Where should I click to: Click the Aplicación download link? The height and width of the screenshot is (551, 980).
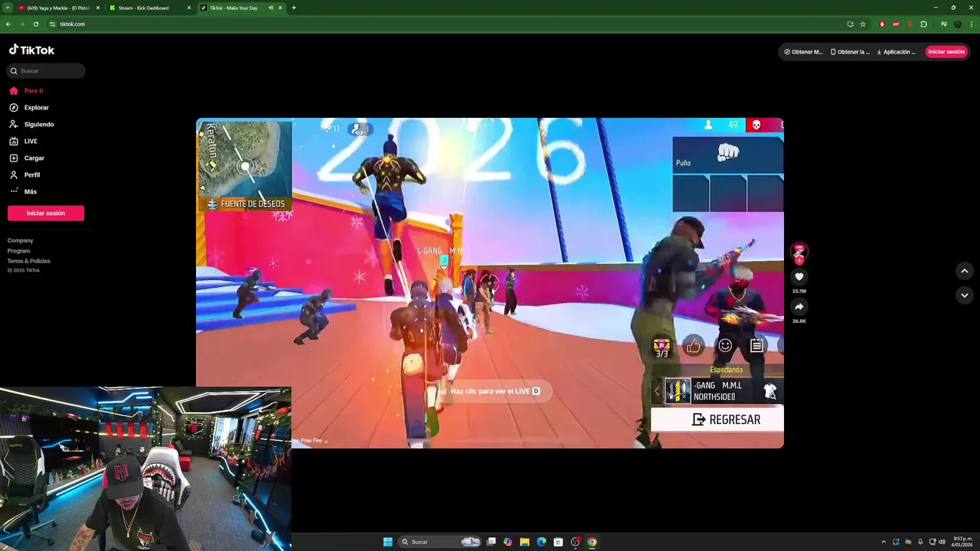pos(896,52)
